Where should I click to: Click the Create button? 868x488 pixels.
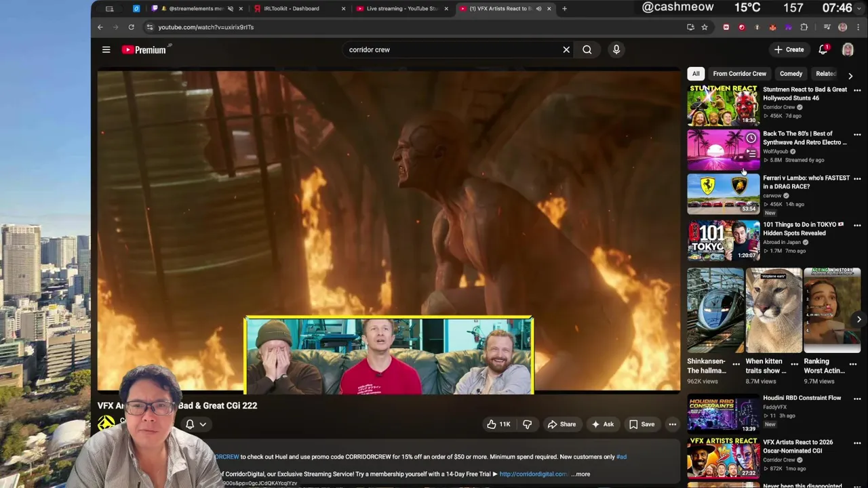tap(789, 49)
